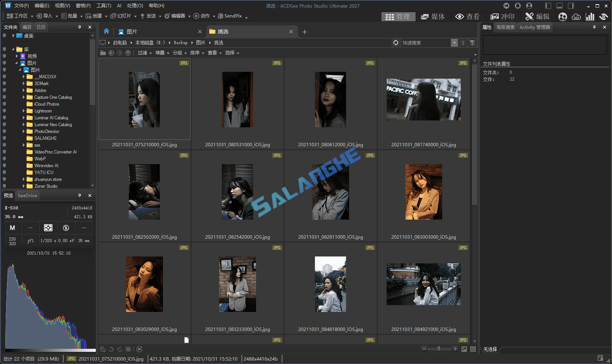Add a new tab with the plus icon
This screenshot has width=612, height=364.
(x=304, y=32)
